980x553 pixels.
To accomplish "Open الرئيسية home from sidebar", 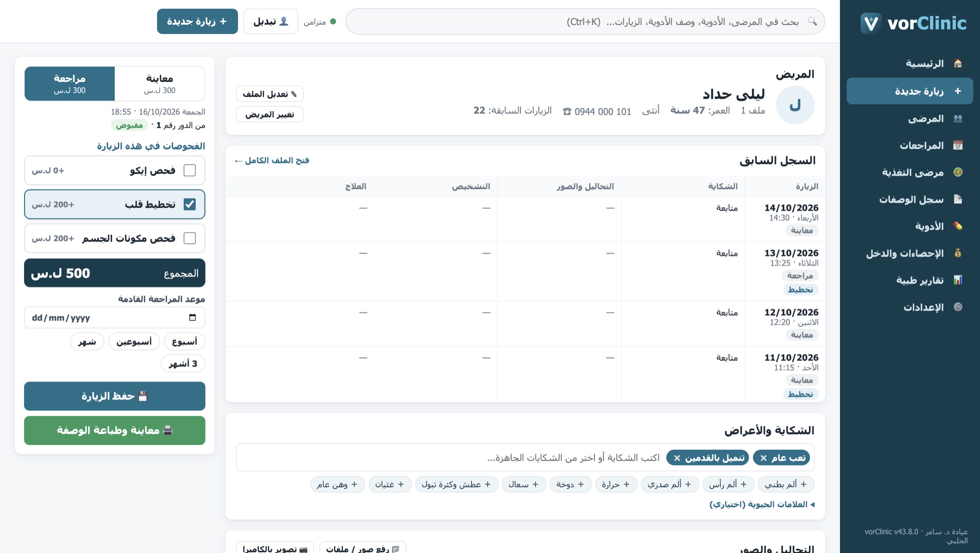I will [x=910, y=64].
